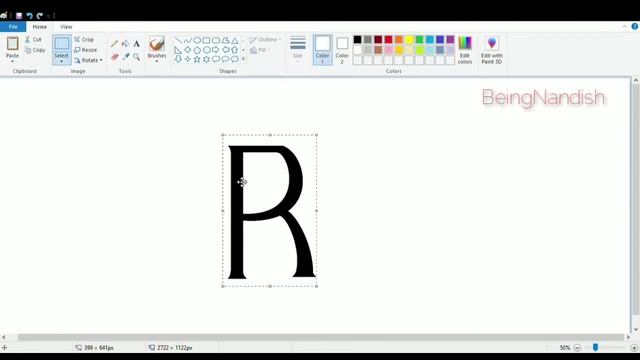The height and width of the screenshot is (360, 640).
Task: Click the Brushes tool icon
Action: [x=157, y=44]
